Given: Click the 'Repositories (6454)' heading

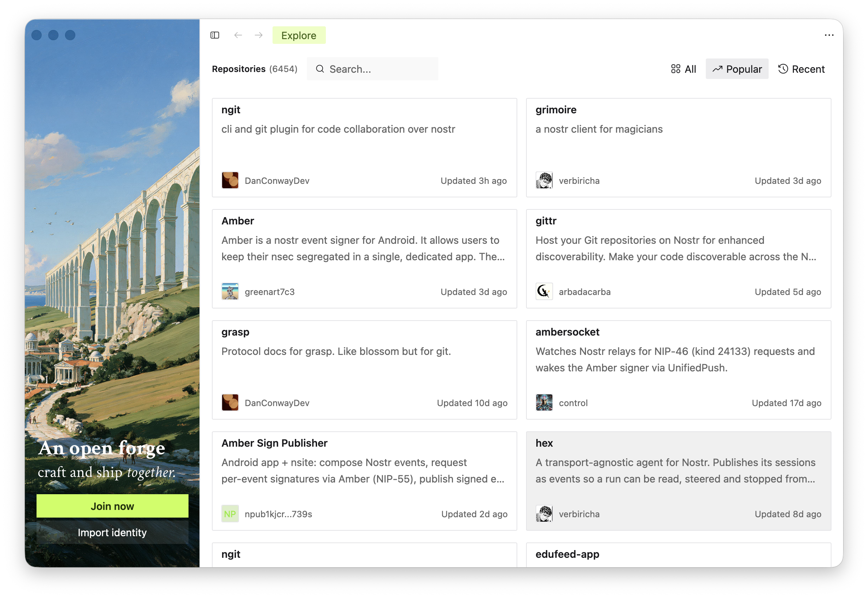Looking at the screenshot, I should click(255, 69).
